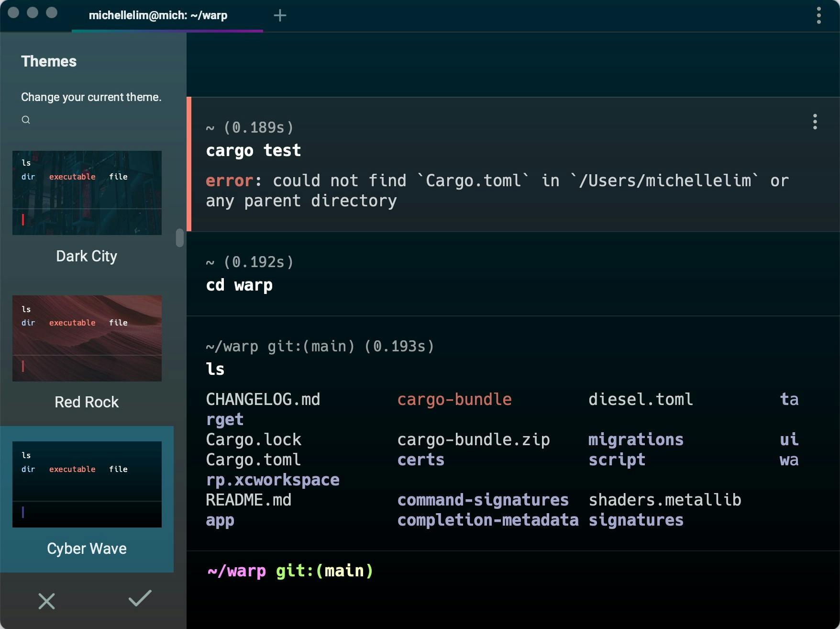The height and width of the screenshot is (629, 840).
Task: Open a new terminal tab with plus icon
Action: (x=280, y=15)
